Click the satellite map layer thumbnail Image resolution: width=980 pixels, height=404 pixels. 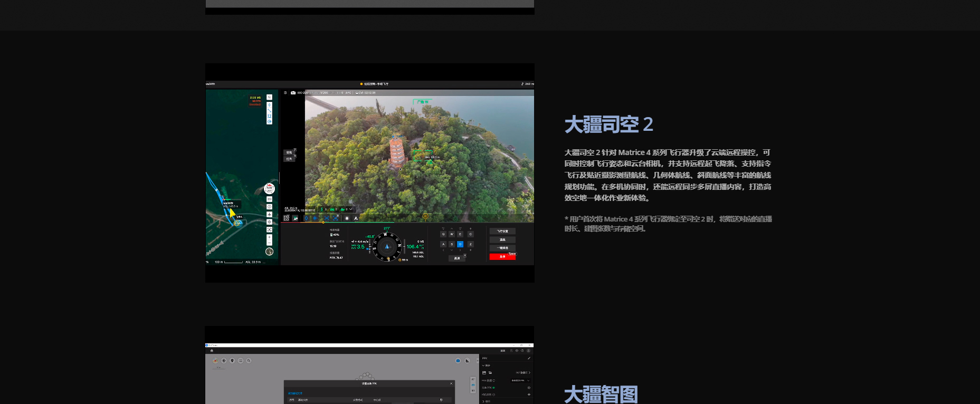pos(269,252)
